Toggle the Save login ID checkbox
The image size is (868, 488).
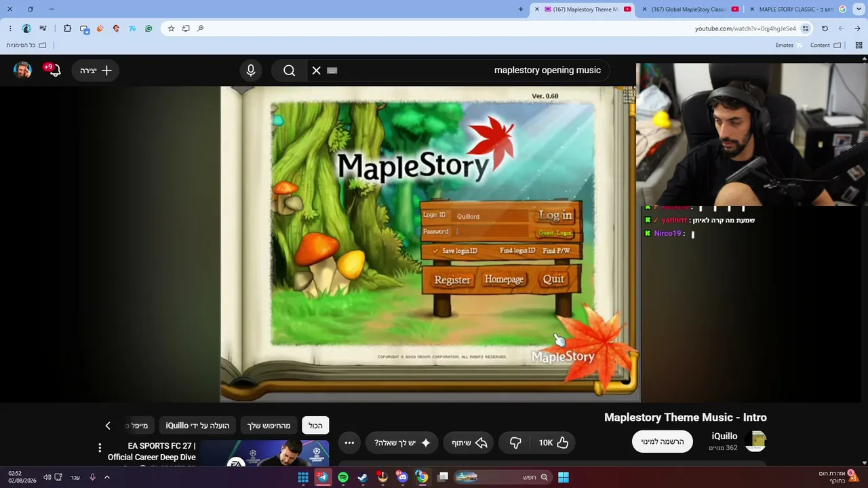(435, 251)
